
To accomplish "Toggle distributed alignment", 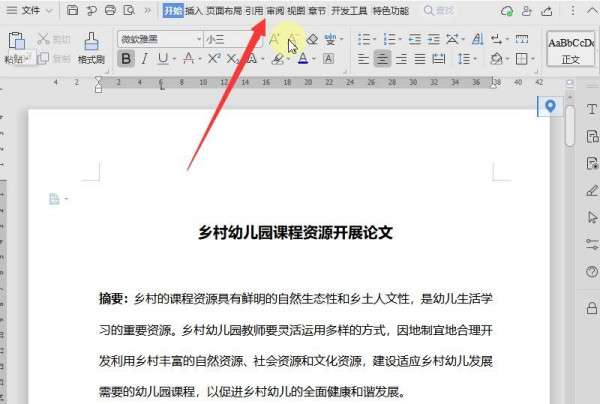I will 439,59.
